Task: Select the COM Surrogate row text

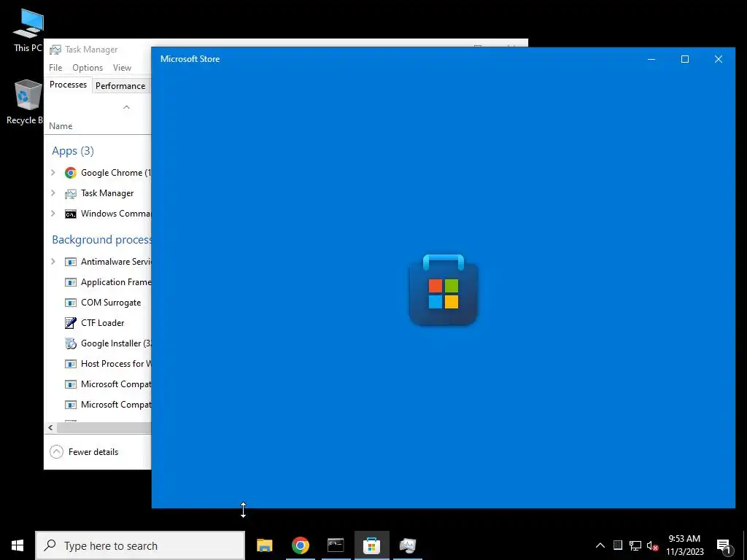Action: click(x=111, y=303)
